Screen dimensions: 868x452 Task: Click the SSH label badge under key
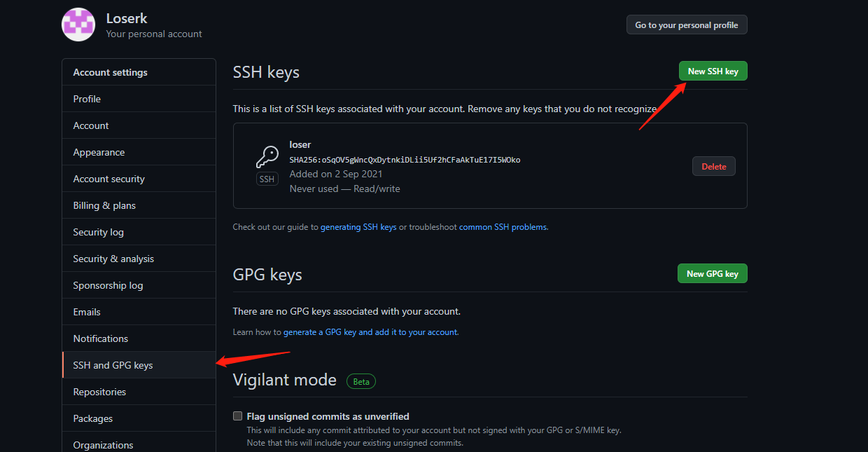tap(267, 179)
